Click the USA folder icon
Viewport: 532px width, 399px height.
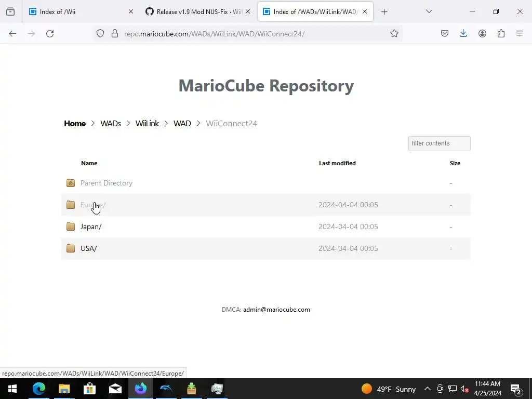[x=71, y=248]
